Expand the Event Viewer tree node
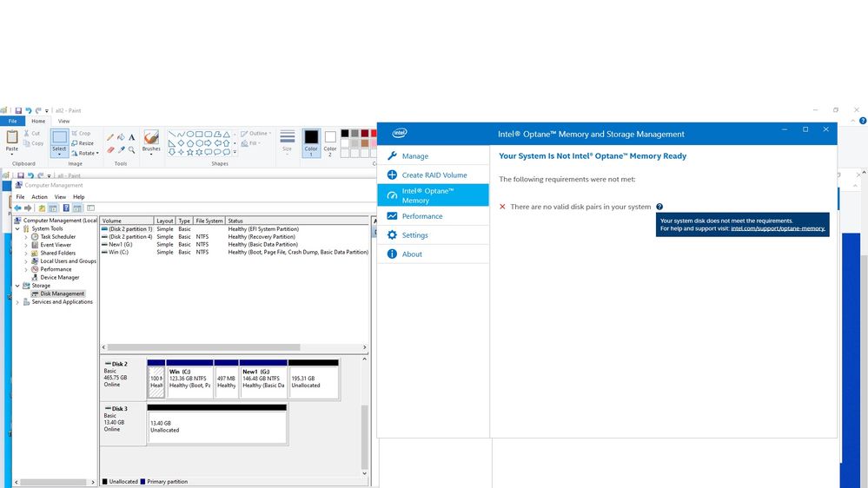The width and height of the screenshot is (868, 488). pos(26,245)
